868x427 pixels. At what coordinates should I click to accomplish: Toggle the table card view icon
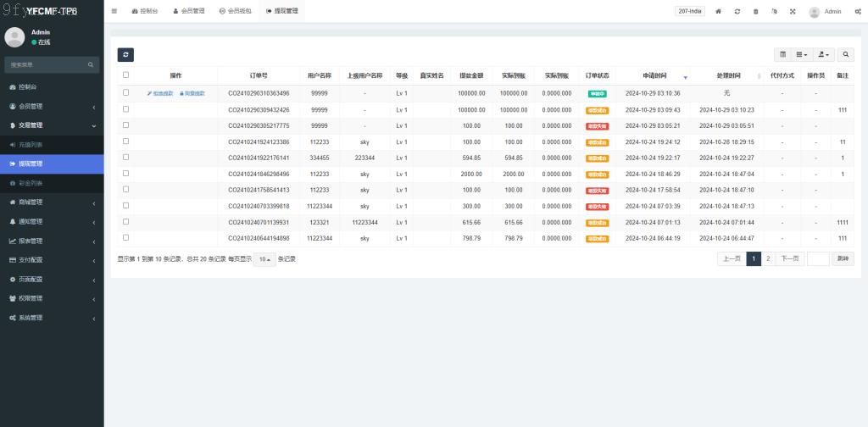782,54
